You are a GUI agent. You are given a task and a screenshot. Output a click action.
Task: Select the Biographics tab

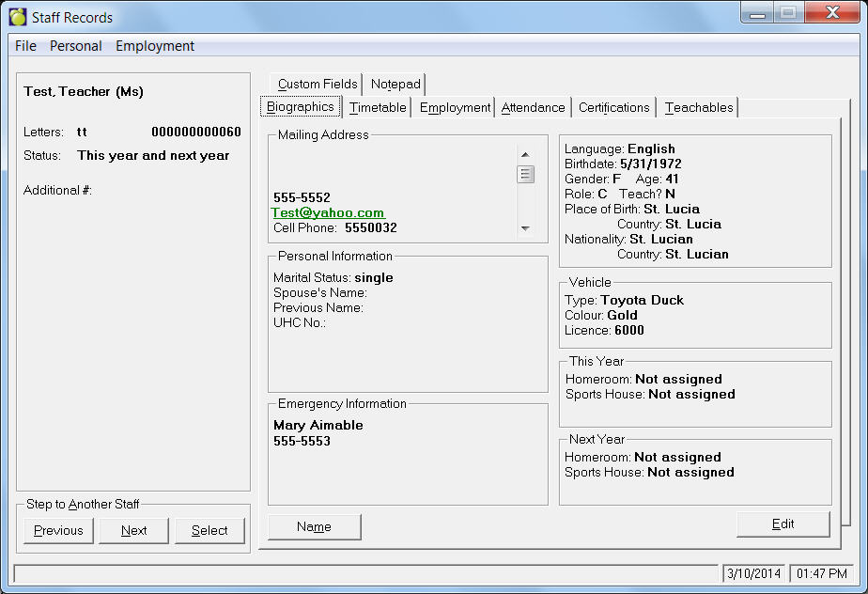(301, 107)
